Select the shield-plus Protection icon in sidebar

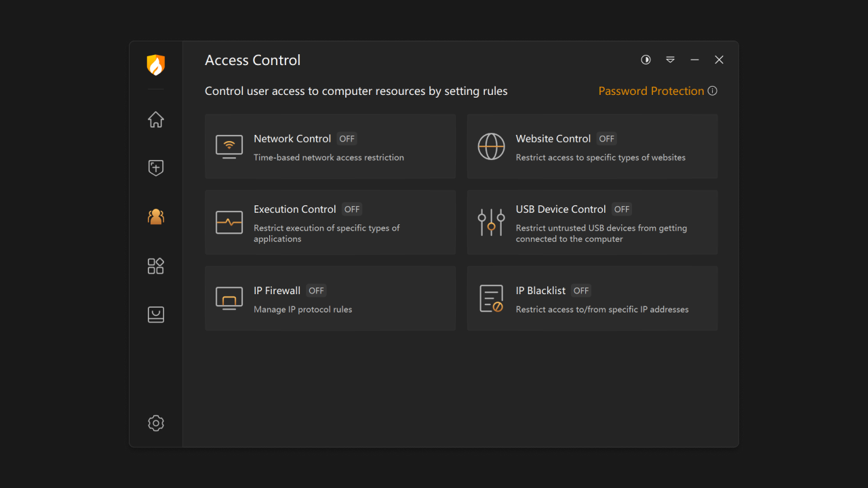click(x=155, y=167)
